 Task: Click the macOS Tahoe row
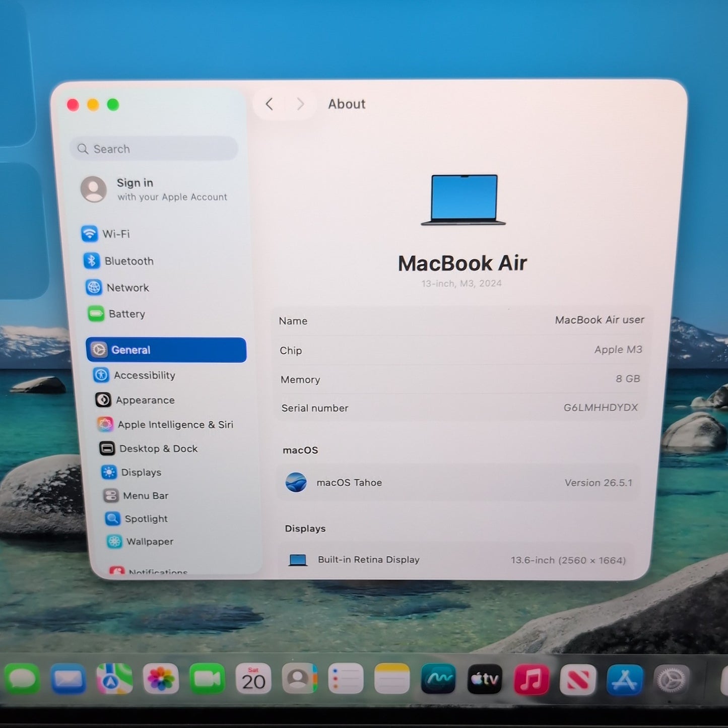coord(458,482)
